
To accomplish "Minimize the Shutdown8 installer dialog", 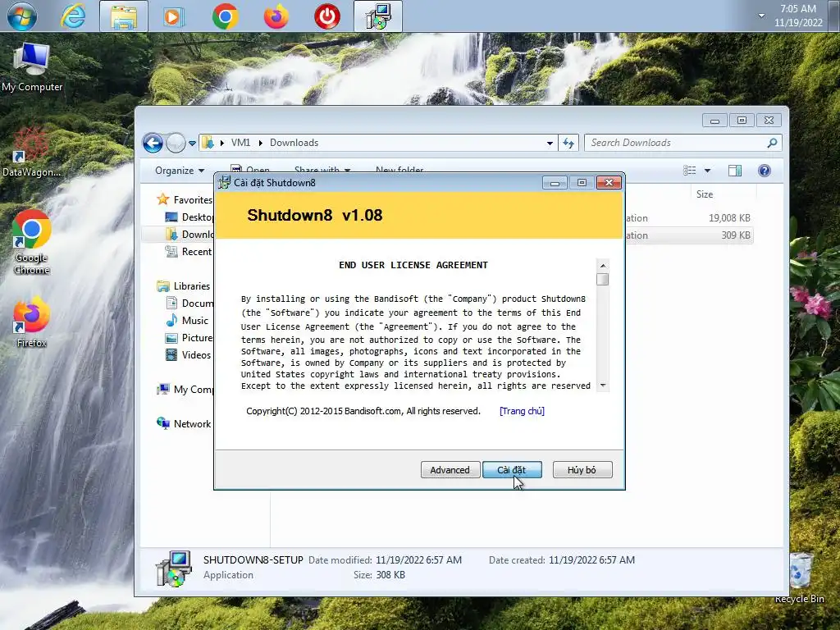I will click(x=555, y=183).
